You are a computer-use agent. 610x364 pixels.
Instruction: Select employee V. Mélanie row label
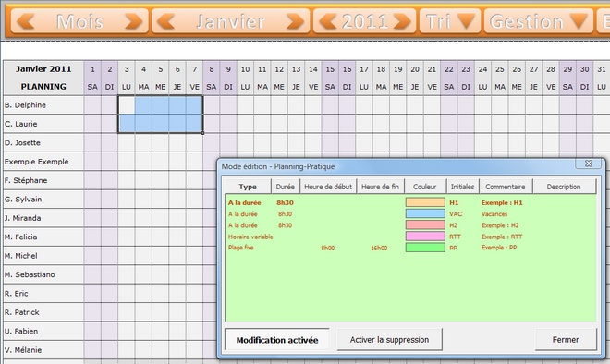coord(43,350)
